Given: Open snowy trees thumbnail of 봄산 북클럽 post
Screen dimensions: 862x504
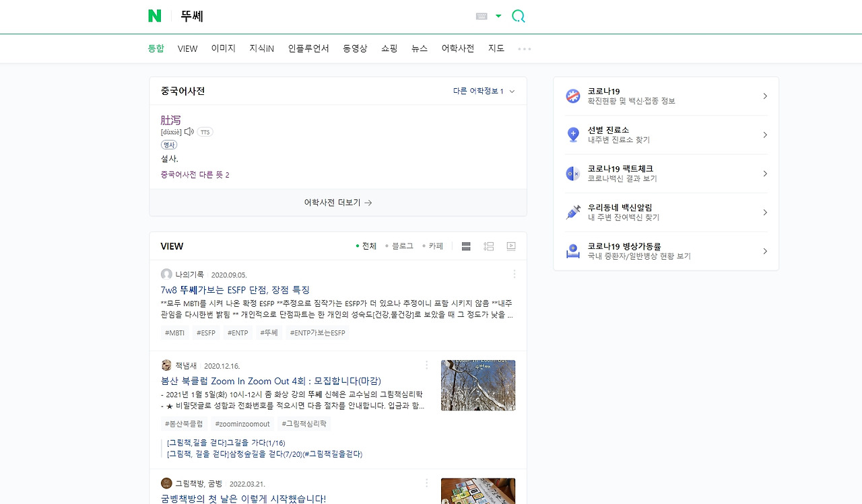Looking at the screenshot, I should [478, 385].
